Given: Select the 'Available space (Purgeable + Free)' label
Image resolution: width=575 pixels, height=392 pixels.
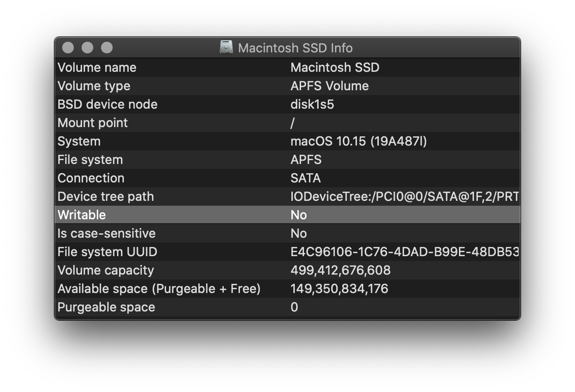Looking at the screenshot, I should (159, 289).
